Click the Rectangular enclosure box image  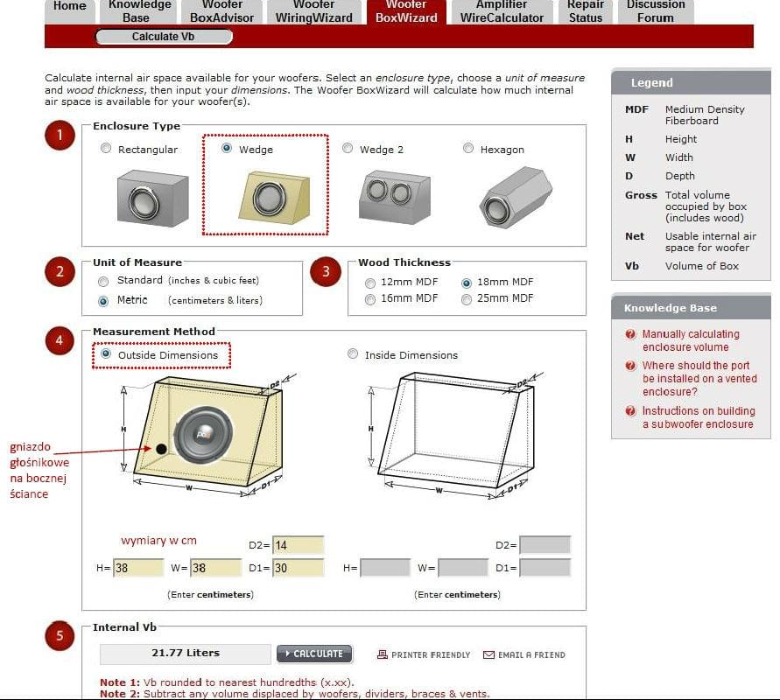pyautogui.click(x=152, y=199)
